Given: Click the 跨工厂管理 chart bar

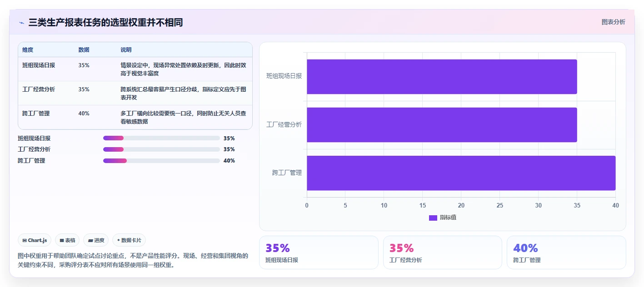Looking at the screenshot, I should 461,173.
